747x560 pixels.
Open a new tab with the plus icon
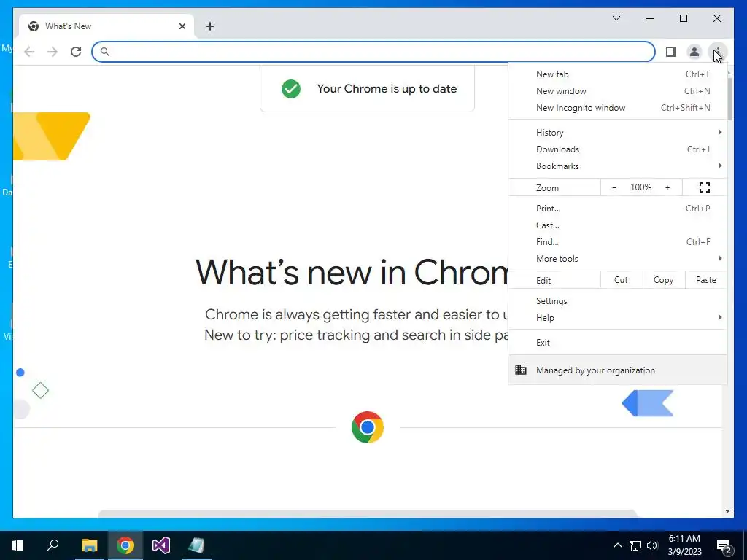point(210,26)
